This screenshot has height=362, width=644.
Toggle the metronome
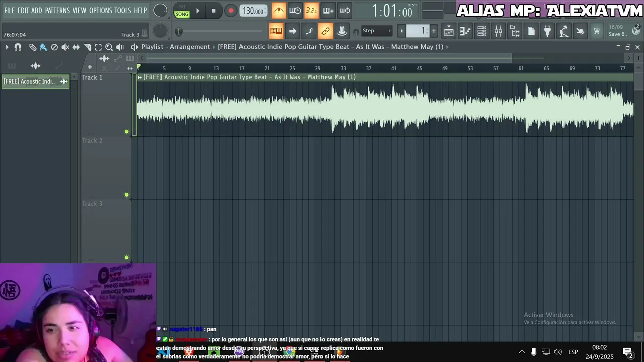pyautogui.click(x=279, y=11)
